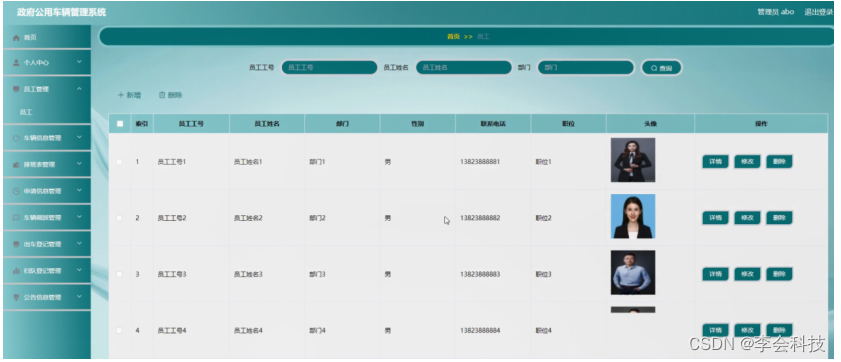Viewport: 841px width, 362px height.
Task: Click the bar-chart icon for 归队登记管理
Action: pos(16,271)
